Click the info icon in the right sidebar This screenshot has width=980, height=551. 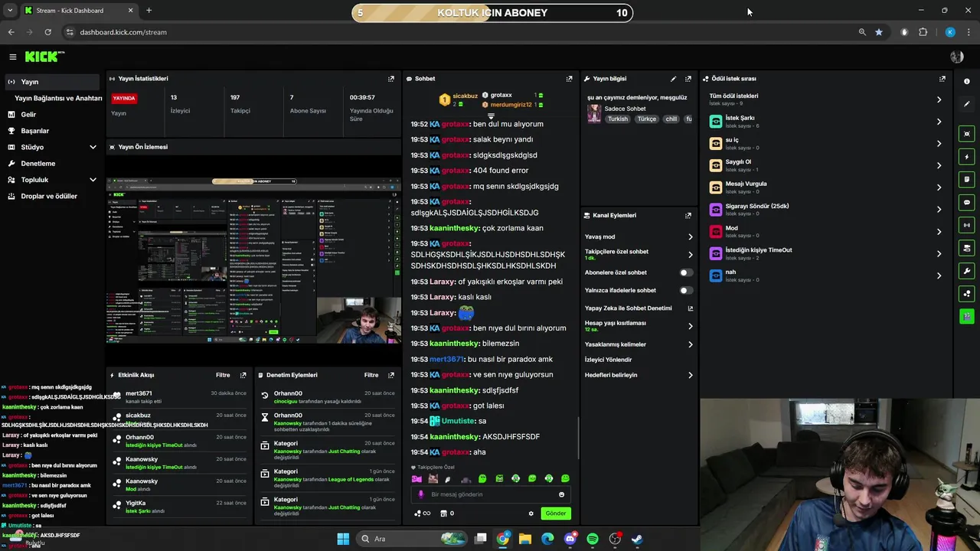[967, 81]
